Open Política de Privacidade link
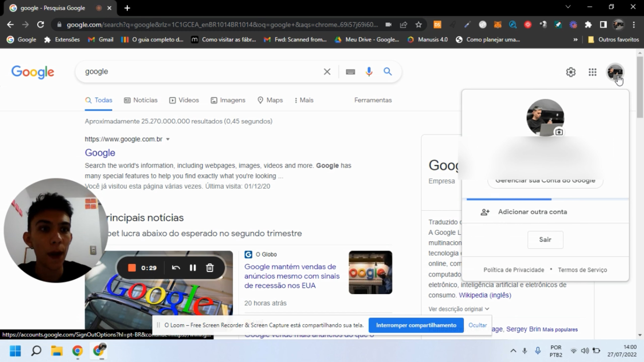This screenshot has height=362, width=644. tap(514, 270)
